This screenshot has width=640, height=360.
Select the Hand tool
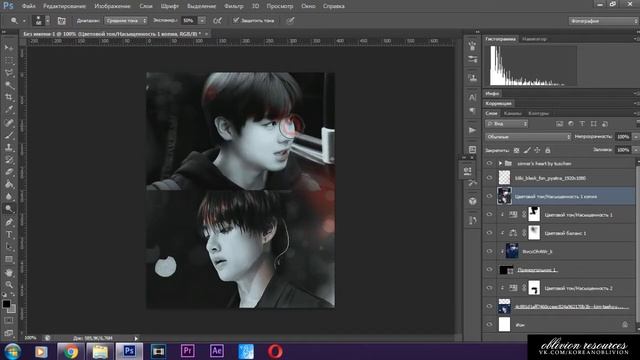click(9, 272)
